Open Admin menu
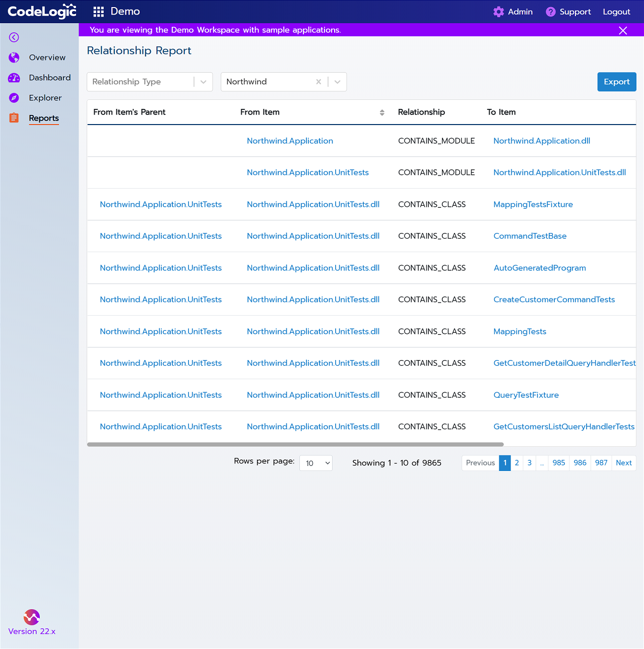The width and height of the screenshot is (644, 649). [x=520, y=12]
